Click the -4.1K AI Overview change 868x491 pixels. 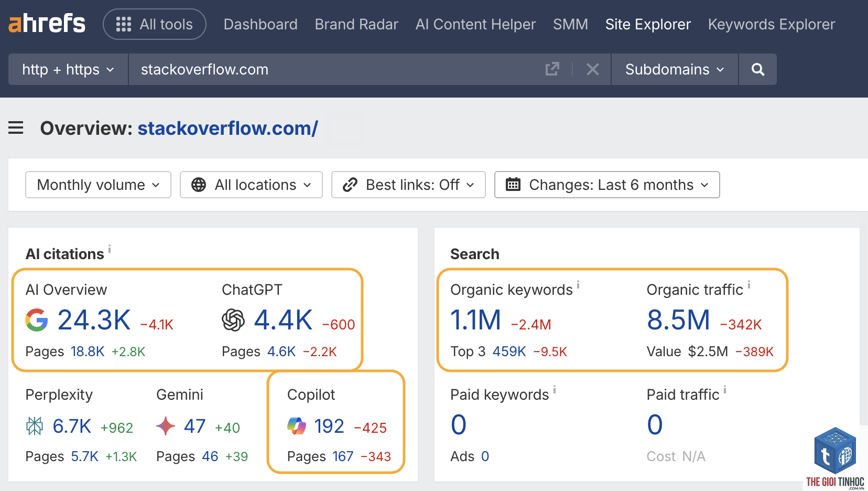(157, 325)
